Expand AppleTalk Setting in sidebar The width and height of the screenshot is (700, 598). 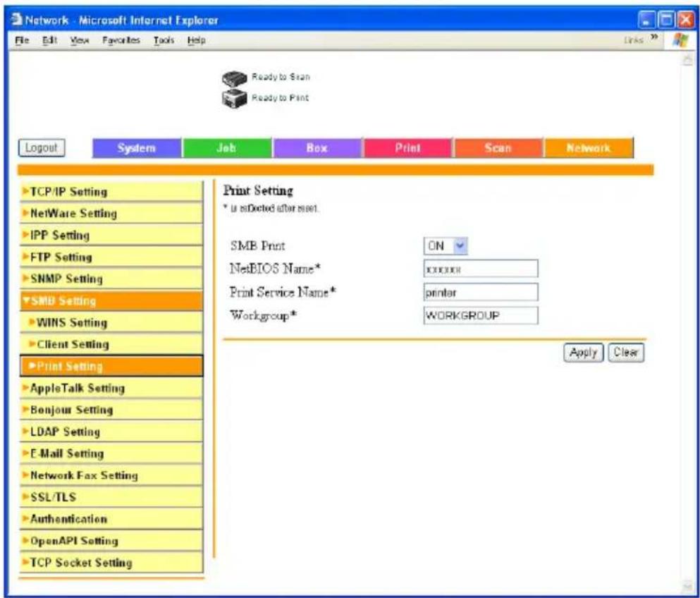pos(111,388)
